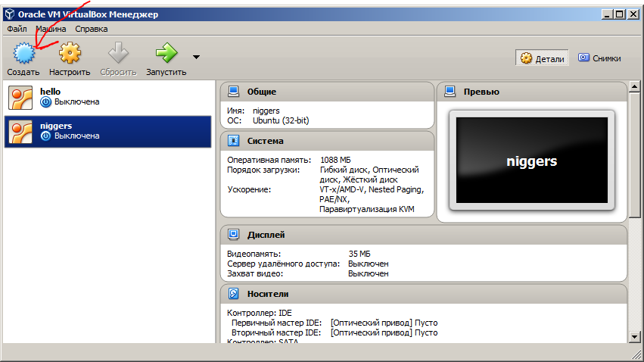Click the machine preview thumbnail
The image size is (644, 362).
coord(532,161)
